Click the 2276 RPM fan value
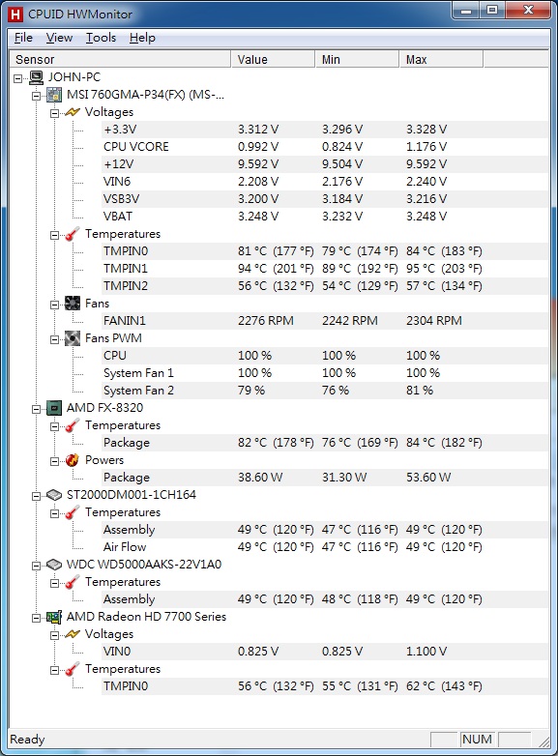Image resolution: width=558 pixels, height=756 pixels. click(266, 321)
